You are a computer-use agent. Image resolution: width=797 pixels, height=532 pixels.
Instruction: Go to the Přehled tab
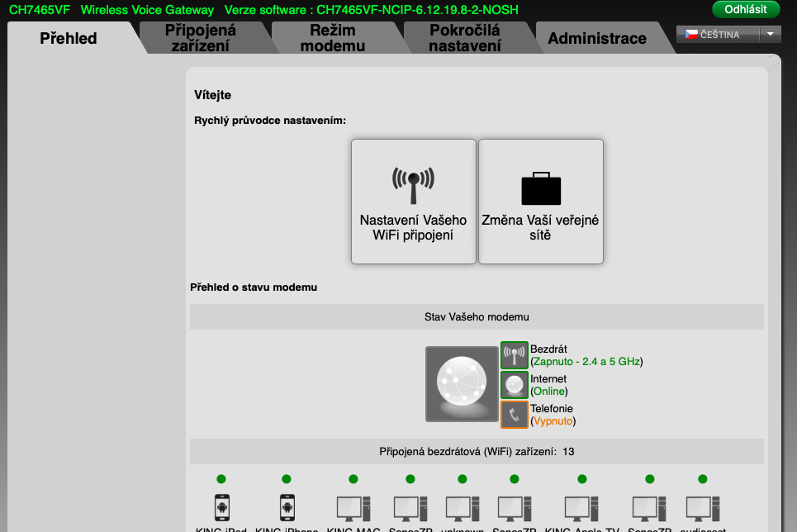click(69, 39)
